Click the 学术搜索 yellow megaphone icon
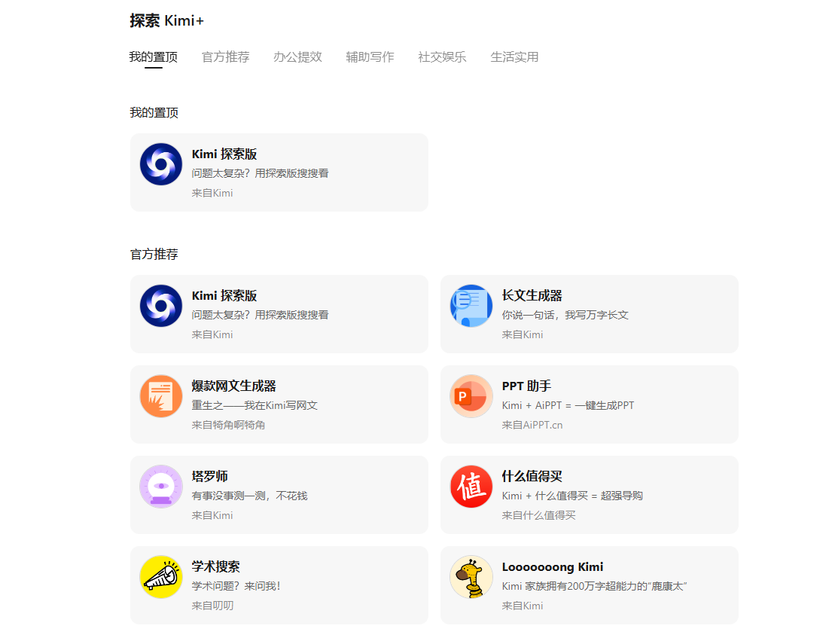This screenshot has height=644, width=832. (x=161, y=577)
